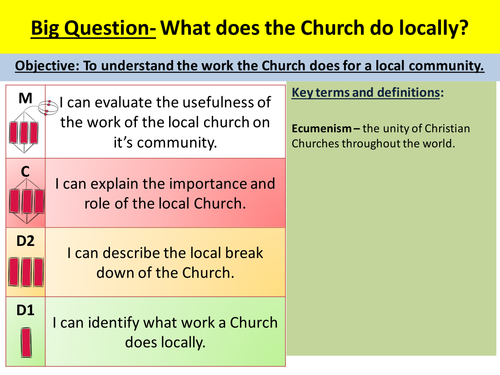Select the Ecumenism definition text
The height and width of the screenshot is (375, 500).
381,136
